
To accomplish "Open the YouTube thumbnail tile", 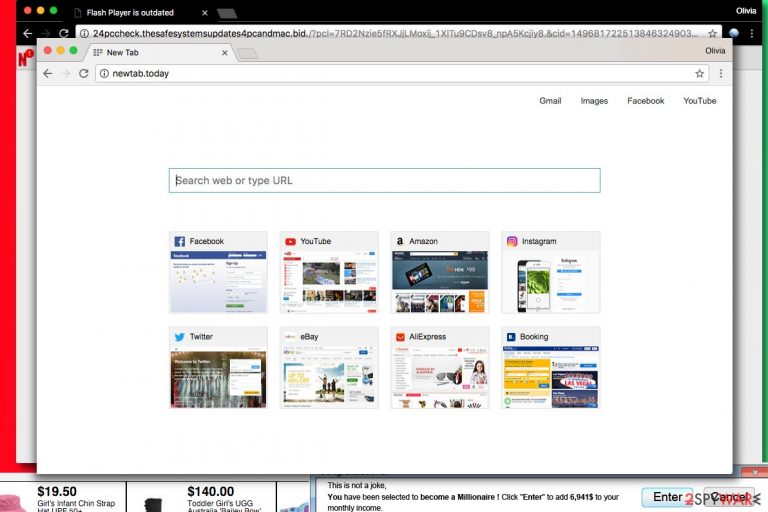I will point(329,272).
